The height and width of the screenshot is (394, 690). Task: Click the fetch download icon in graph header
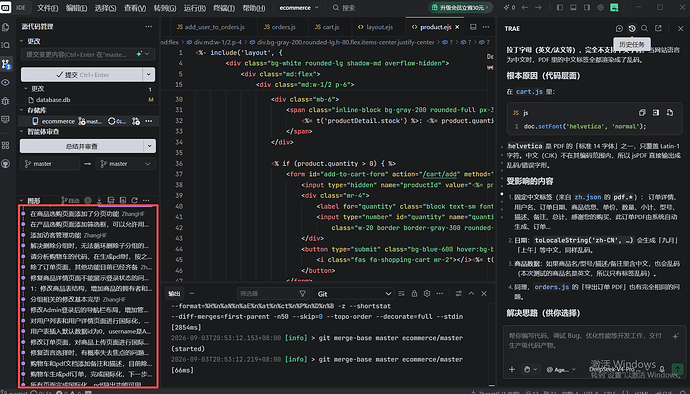click(99, 200)
